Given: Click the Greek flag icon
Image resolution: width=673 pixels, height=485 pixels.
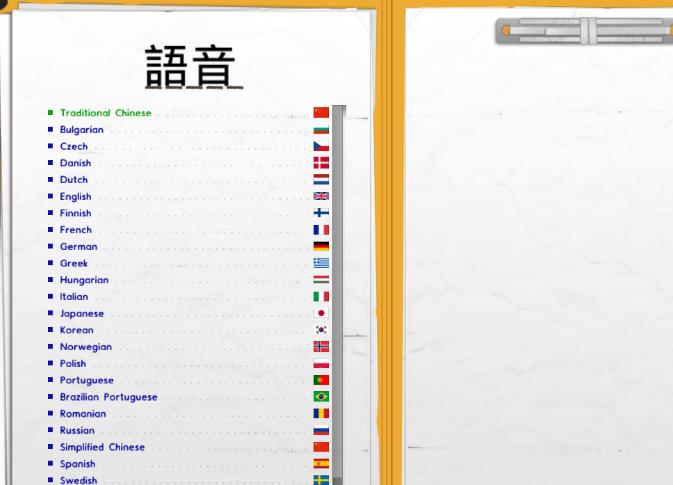Looking at the screenshot, I should (x=321, y=263).
